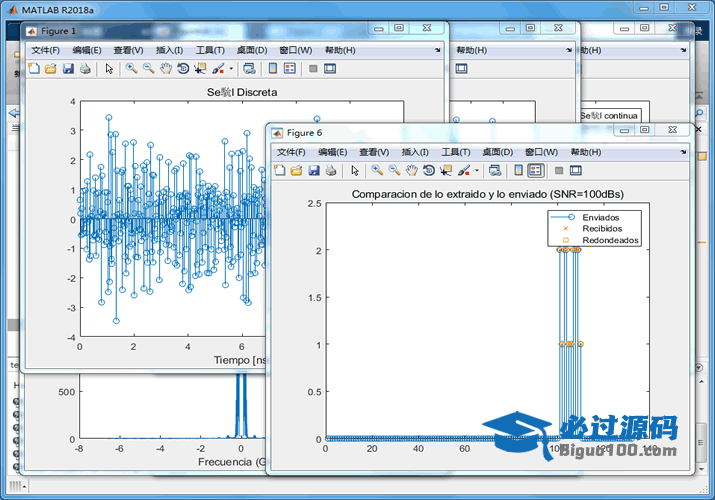The width and height of the screenshot is (715, 500).
Task: Save figure icon in Figure 6 toolbar
Action: [314, 171]
